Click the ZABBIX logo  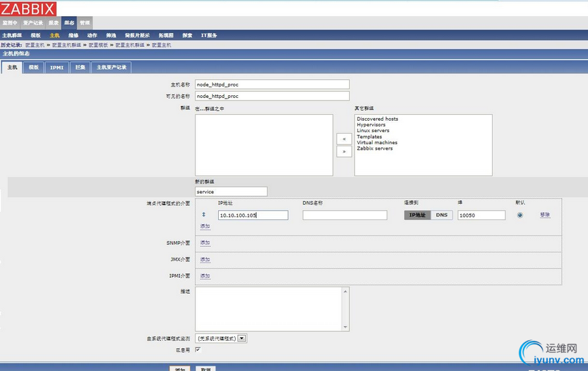coord(28,9)
